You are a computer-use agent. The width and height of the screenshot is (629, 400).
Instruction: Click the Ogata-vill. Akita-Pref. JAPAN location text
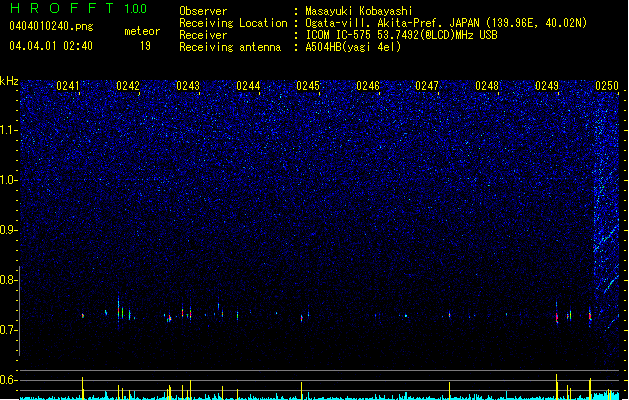[446, 23]
